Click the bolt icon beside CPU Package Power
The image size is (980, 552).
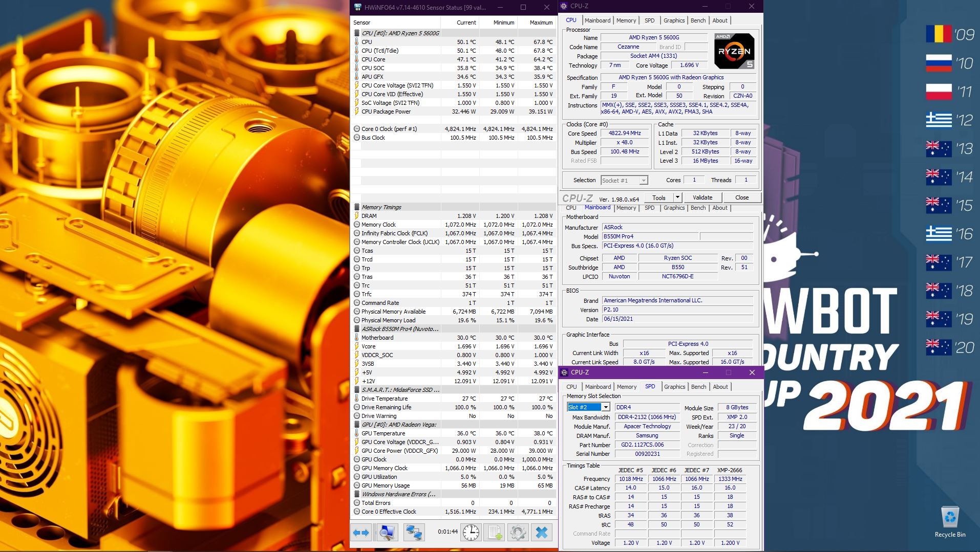(x=357, y=112)
